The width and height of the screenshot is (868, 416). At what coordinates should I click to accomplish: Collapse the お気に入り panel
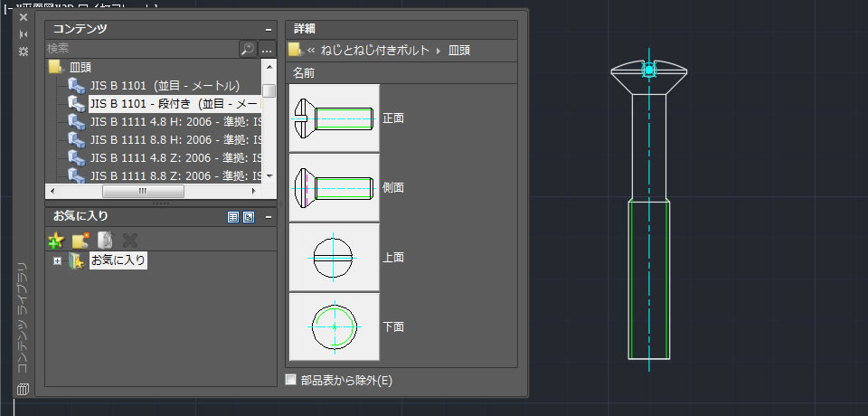point(269,217)
